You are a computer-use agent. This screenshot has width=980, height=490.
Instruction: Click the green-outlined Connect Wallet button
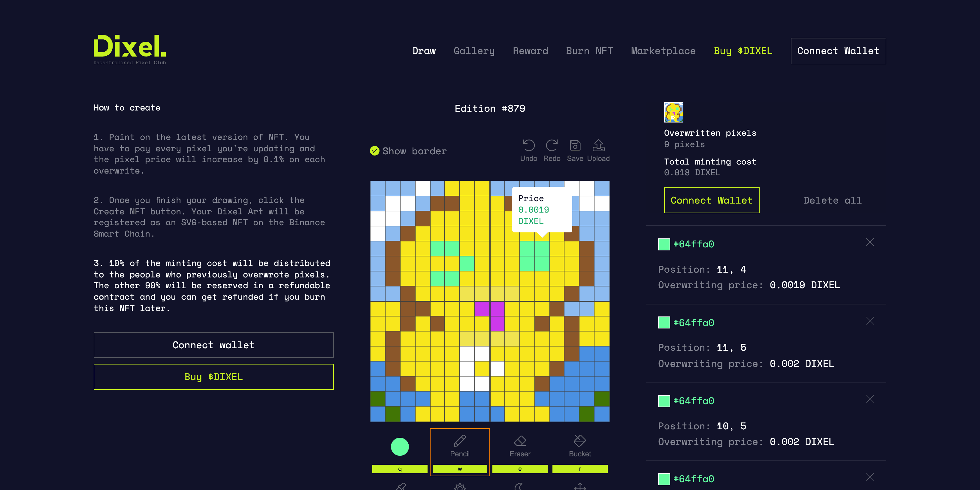pyautogui.click(x=711, y=200)
